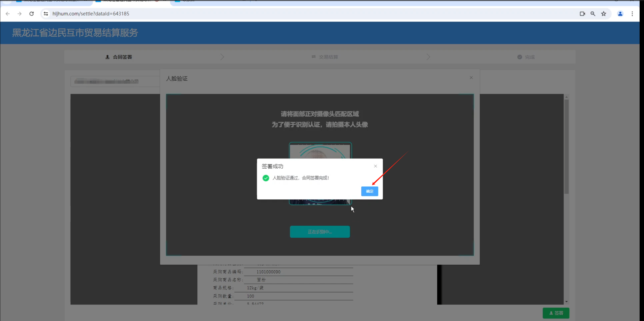Bookmark this page with star icon
644x321 pixels.
[x=603, y=14]
